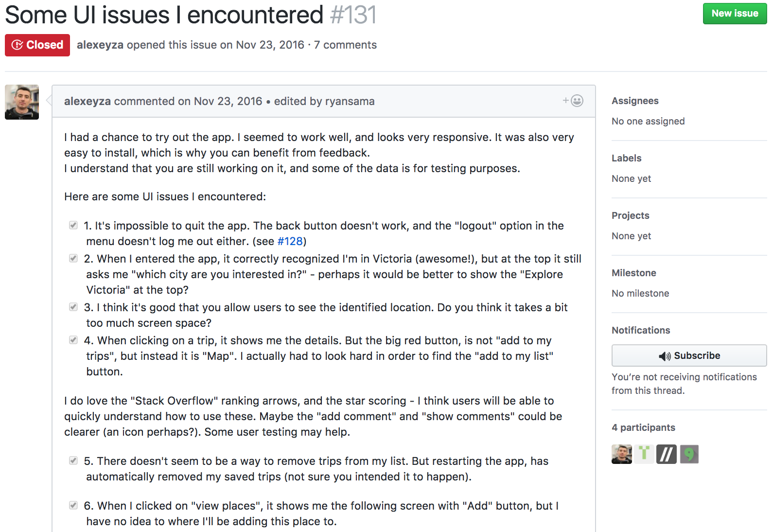Toggle checkbox for item 1 about quitting the app
Viewport: 773px width, 532px height.
click(73, 225)
